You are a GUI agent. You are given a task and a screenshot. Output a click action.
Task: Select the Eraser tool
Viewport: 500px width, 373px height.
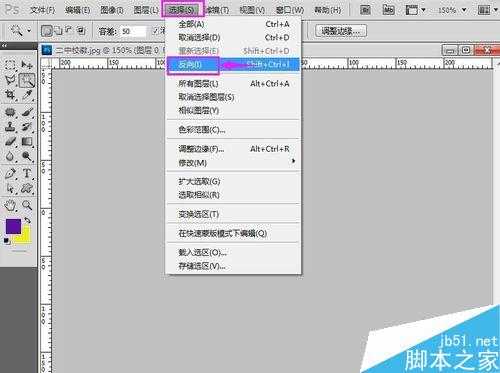point(10,142)
